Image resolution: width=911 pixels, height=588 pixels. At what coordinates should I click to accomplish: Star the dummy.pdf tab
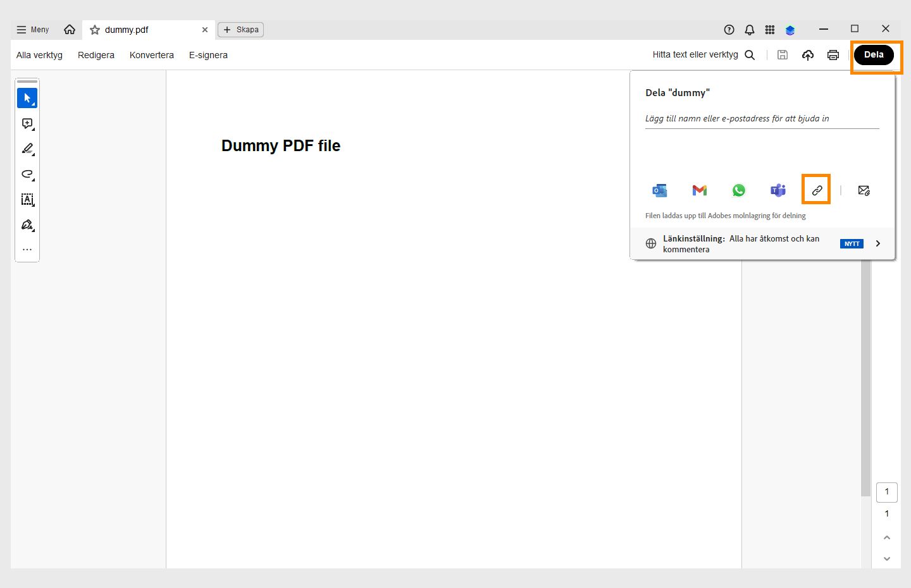tap(95, 30)
